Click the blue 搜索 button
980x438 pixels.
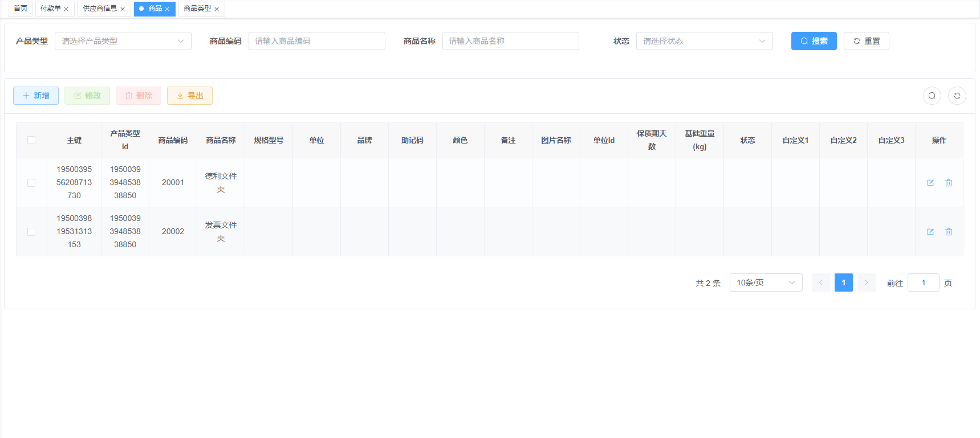(x=814, y=41)
